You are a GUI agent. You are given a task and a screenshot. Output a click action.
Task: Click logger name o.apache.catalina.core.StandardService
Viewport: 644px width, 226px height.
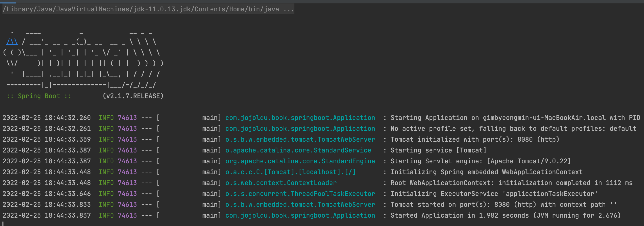pyautogui.click(x=298, y=151)
